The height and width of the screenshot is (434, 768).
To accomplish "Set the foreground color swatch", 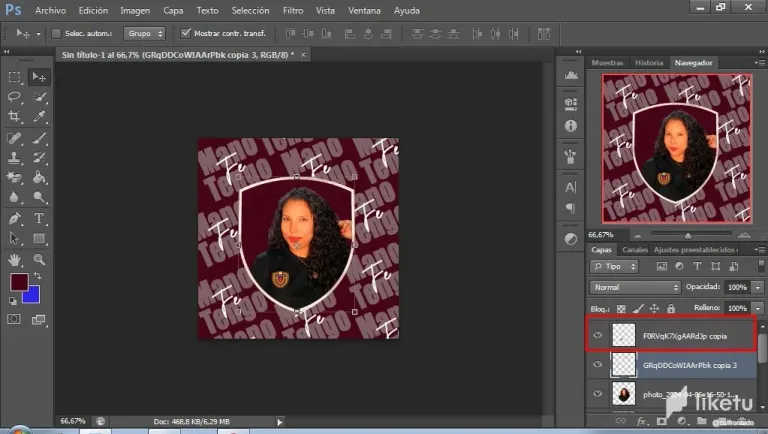I will 19,282.
